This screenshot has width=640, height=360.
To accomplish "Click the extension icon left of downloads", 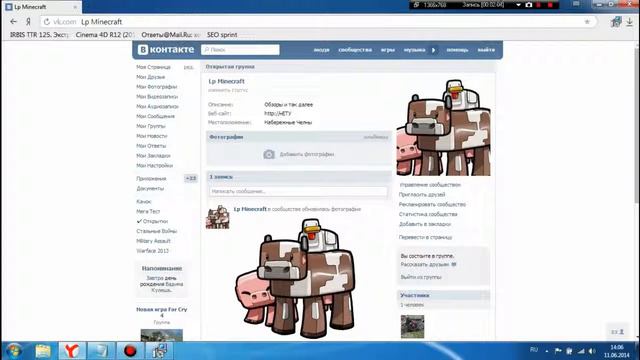I will click(x=616, y=22).
